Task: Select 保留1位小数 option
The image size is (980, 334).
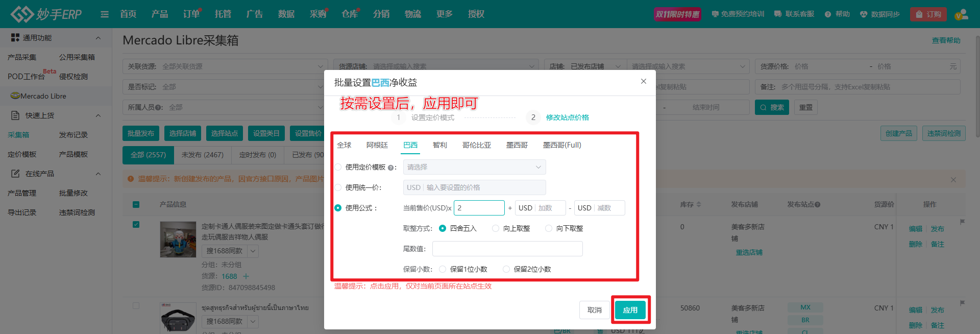Action: 443,269
